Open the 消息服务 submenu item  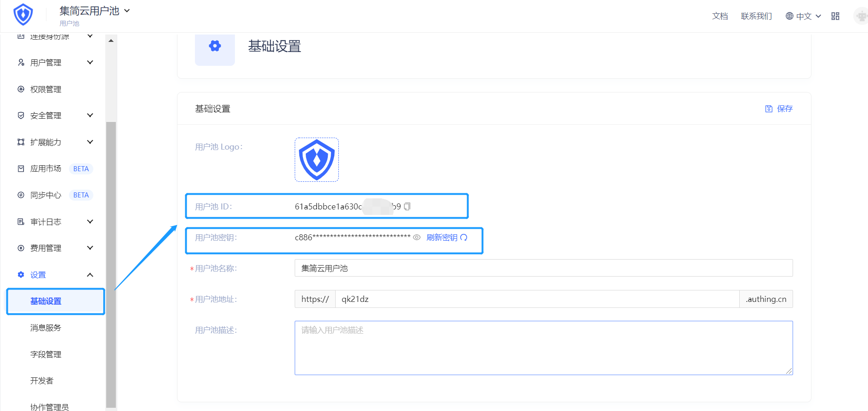(x=46, y=328)
